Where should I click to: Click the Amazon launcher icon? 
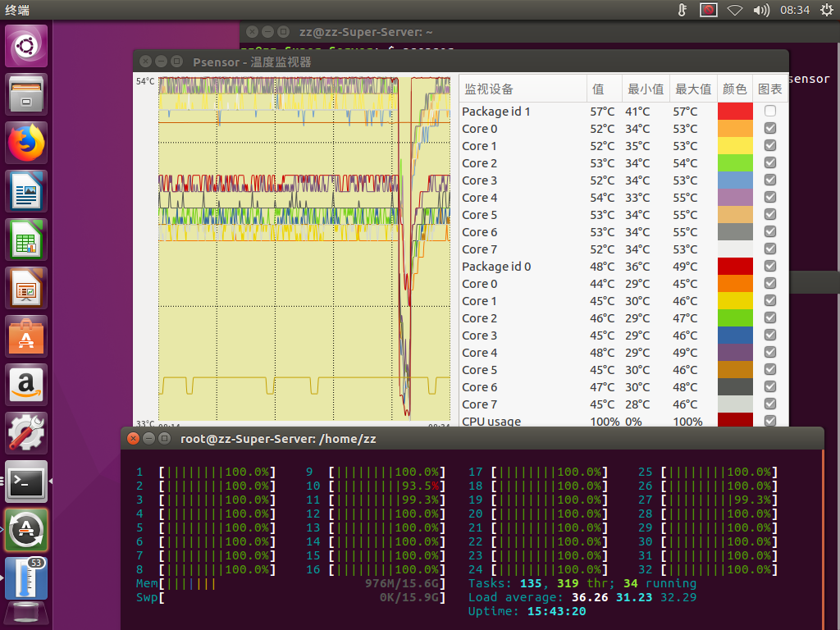[x=27, y=385]
